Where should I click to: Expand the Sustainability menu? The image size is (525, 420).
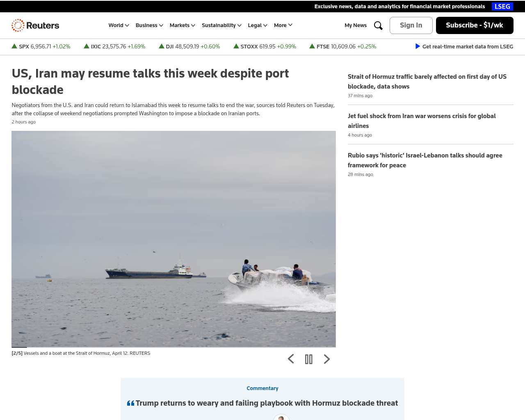click(x=221, y=25)
